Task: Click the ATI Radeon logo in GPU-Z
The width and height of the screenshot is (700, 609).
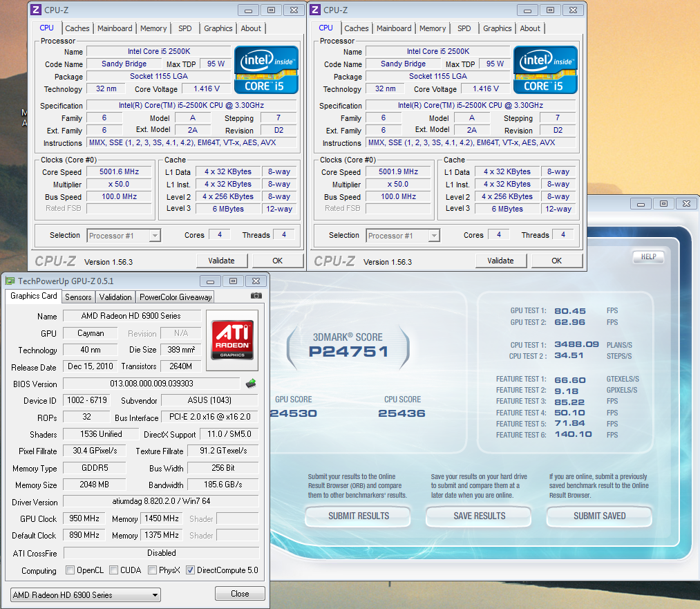Action: click(x=232, y=340)
